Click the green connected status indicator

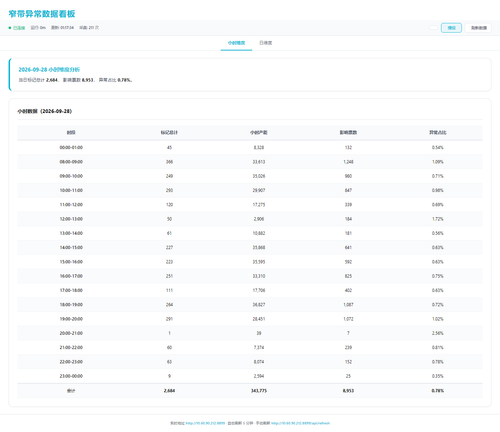tap(17, 28)
